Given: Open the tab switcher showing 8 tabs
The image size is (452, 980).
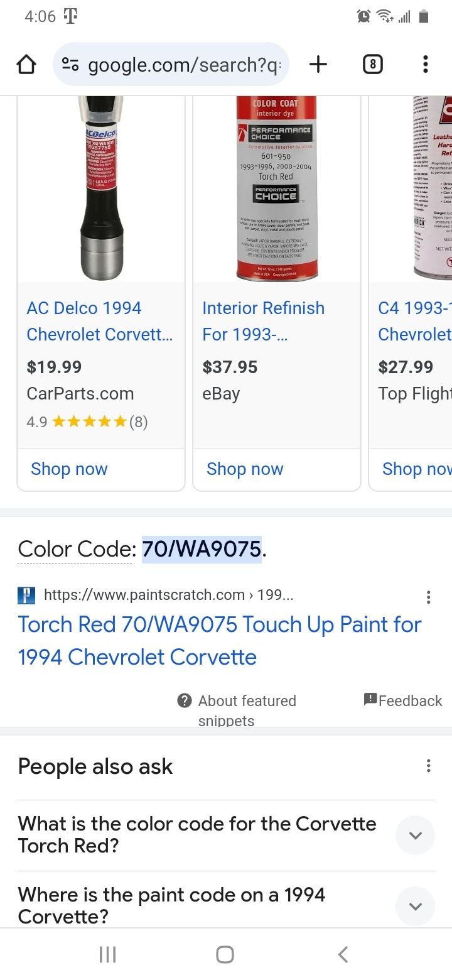Looking at the screenshot, I should [372, 63].
